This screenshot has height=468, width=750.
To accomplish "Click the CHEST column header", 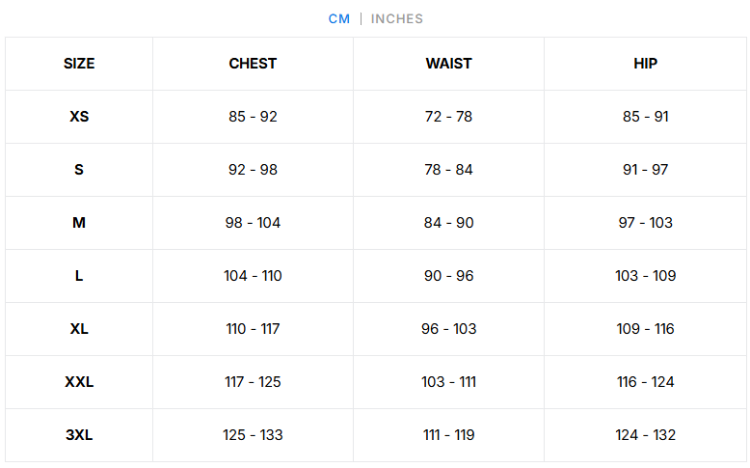I will [253, 64].
